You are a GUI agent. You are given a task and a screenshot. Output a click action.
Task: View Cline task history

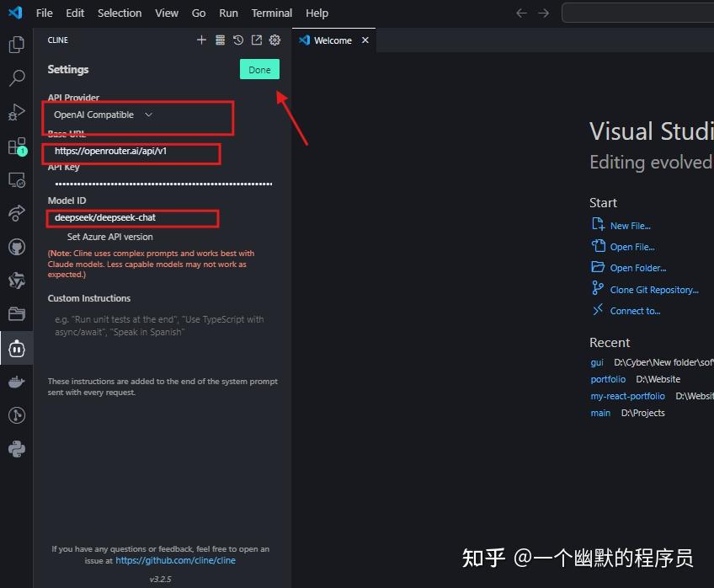[238, 40]
